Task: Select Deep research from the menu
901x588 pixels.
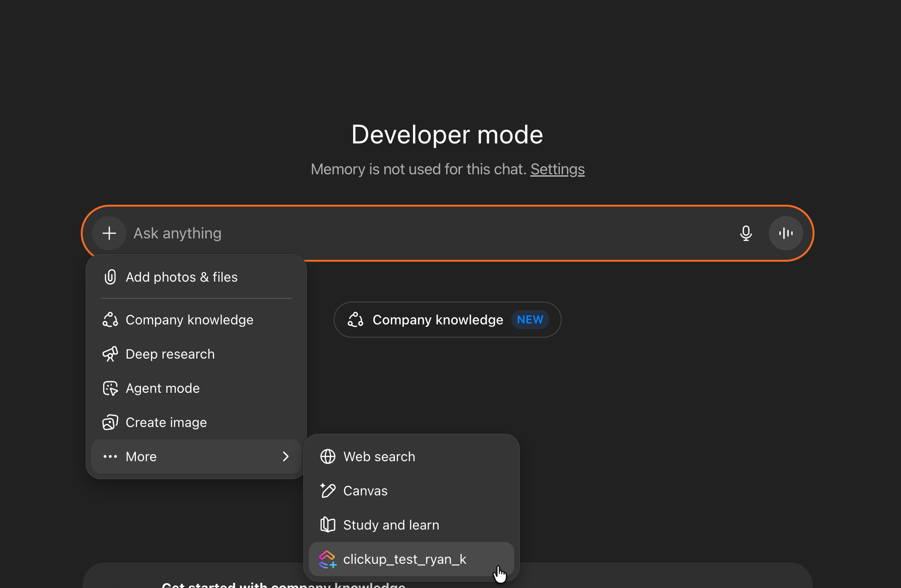Action: click(170, 354)
